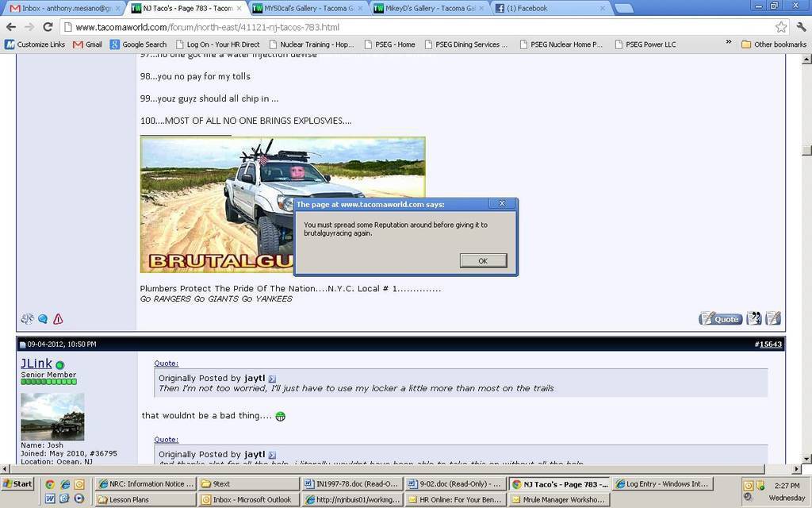Launch Windows Media Player from quick launch

(x=79, y=498)
